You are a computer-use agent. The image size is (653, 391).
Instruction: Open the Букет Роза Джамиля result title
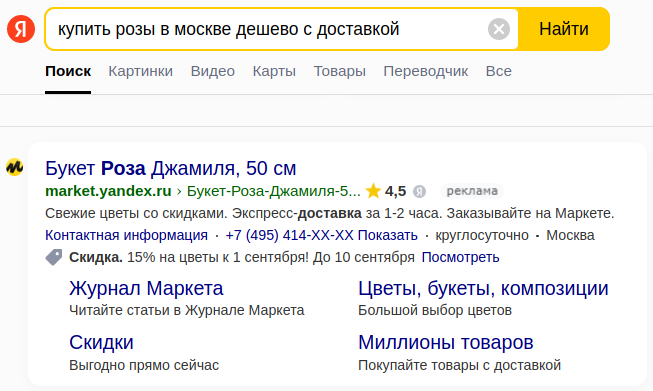[x=171, y=169]
